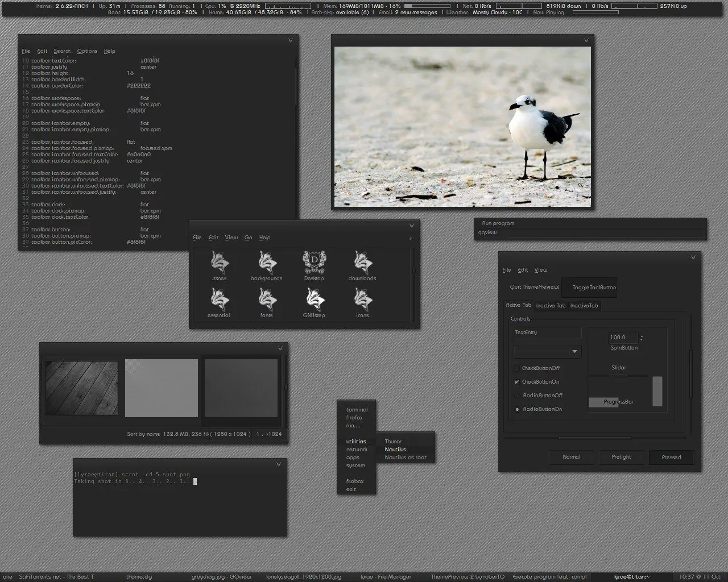This screenshot has height=582, width=728.
Task: Select the RadioButtonOff option
Action: [x=517, y=396]
